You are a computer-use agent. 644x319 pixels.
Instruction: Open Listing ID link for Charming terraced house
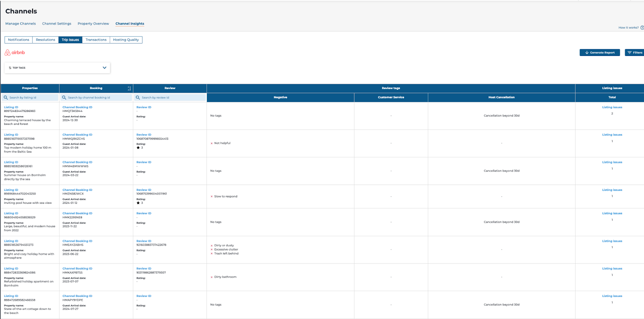11,107
